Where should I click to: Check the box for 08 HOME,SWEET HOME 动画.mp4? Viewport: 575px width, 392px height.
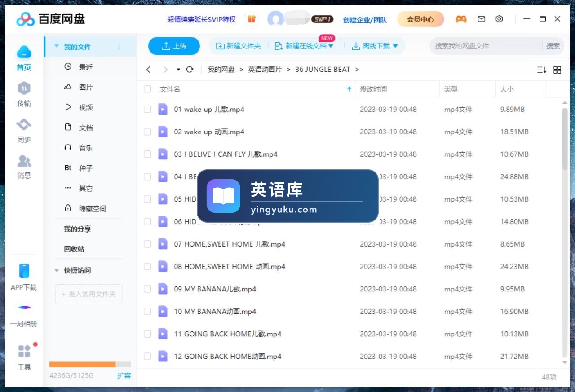(x=147, y=266)
